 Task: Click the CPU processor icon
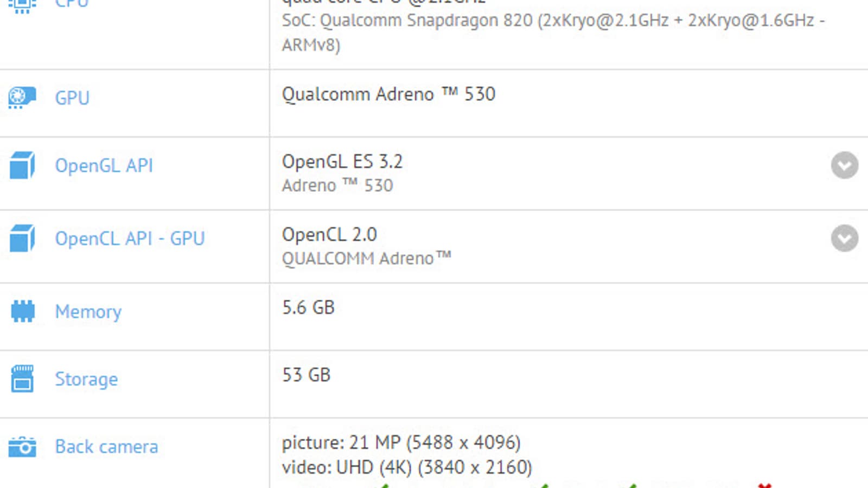coord(22,4)
